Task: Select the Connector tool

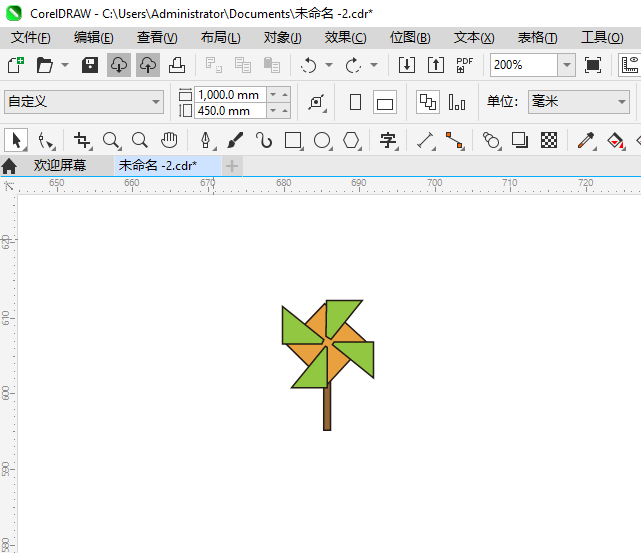Action: (455, 140)
